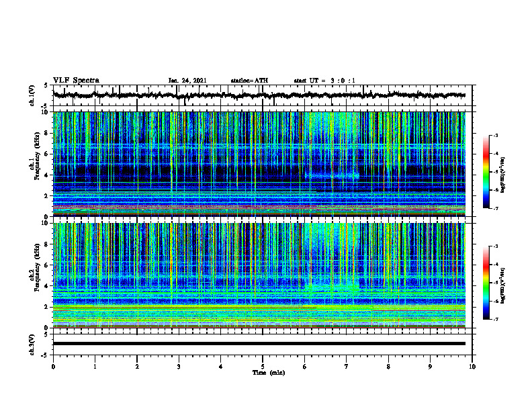The width and height of the screenshot is (532, 411).
Task: Click time axis tick label "8"
Action: tap(388, 367)
